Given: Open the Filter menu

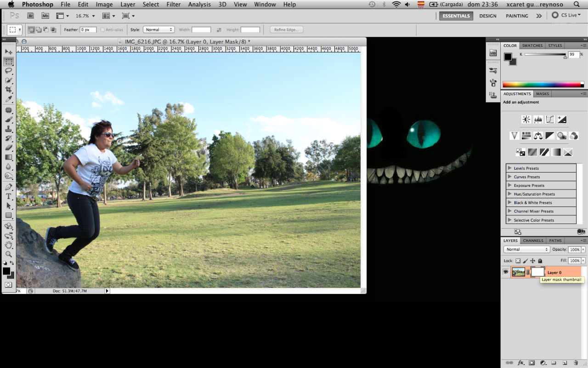Looking at the screenshot, I should (x=174, y=5).
